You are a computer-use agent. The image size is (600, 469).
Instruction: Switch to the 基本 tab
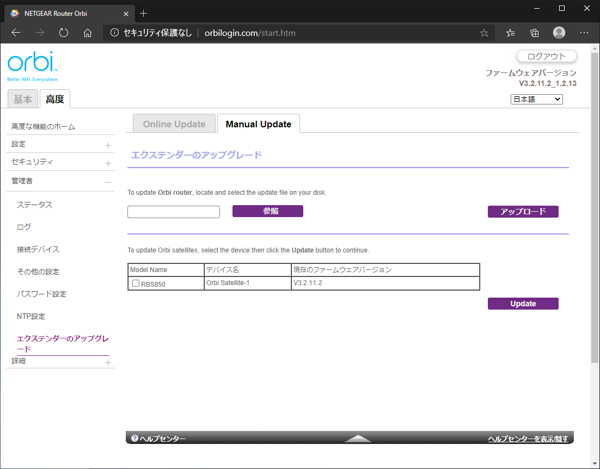pyautogui.click(x=23, y=99)
